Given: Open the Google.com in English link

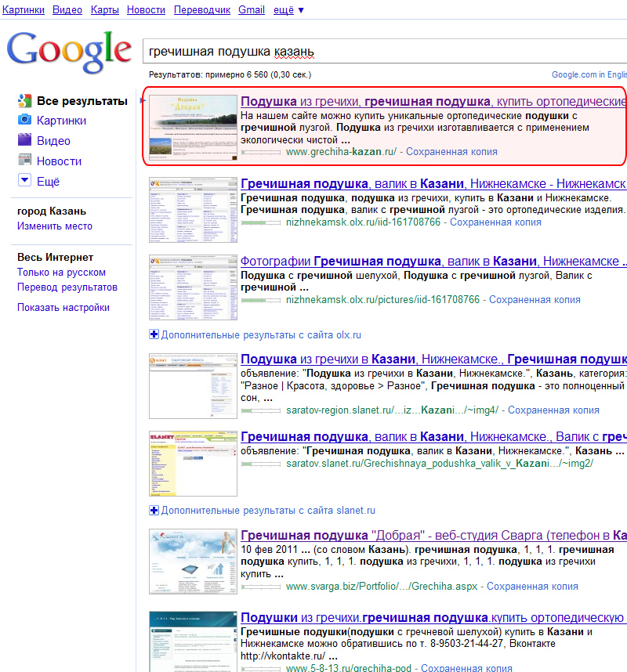Looking at the screenshot, I should pos(589,74).
